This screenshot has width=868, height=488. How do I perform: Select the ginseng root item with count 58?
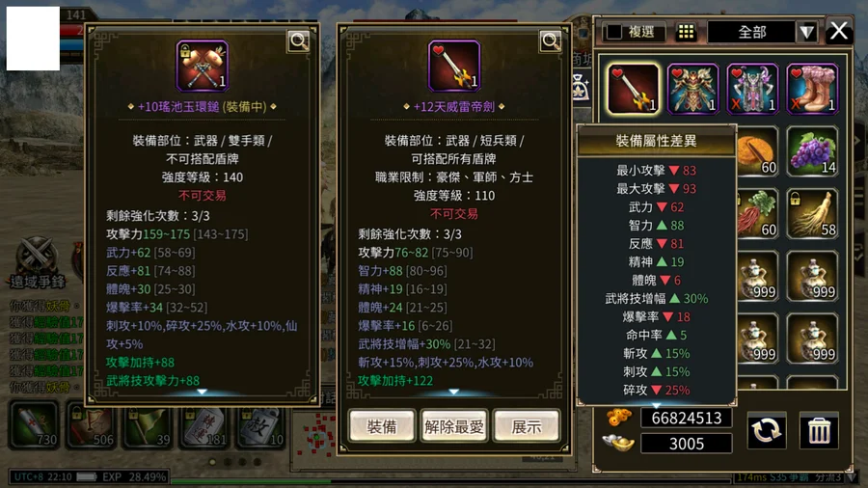(x=812, y=213)
